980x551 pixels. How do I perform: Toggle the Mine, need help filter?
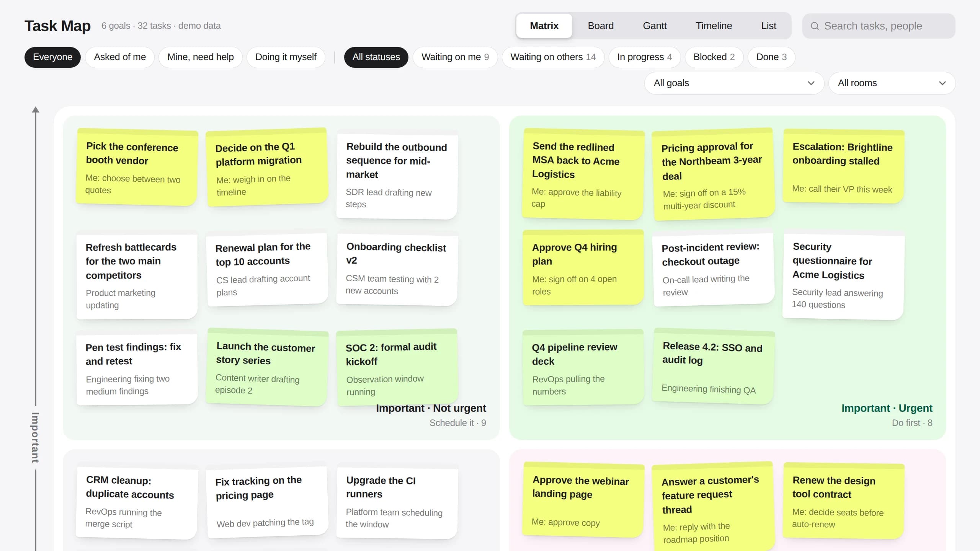(201, 57)
